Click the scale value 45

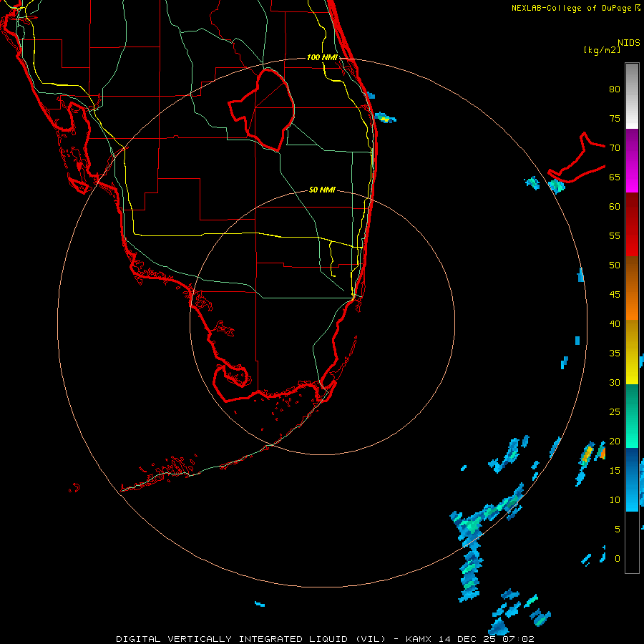point(615,295)
